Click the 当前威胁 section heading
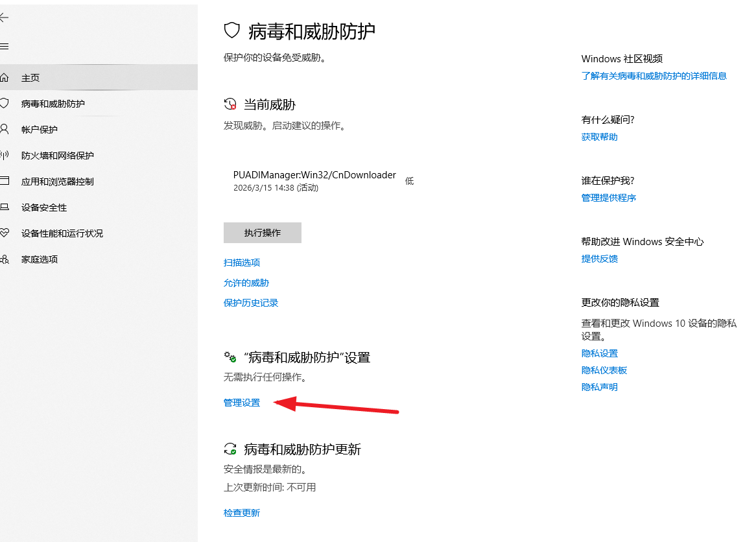 click(x=270, y=104)
